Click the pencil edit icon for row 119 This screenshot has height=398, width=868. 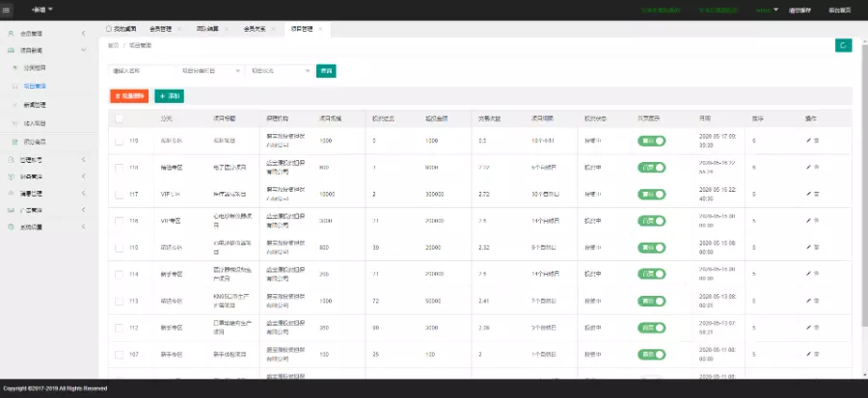click(x=809, y=141)
